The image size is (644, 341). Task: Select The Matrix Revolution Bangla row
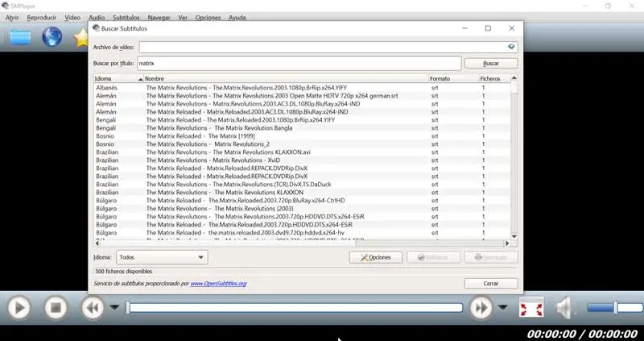tap(302, 128)
